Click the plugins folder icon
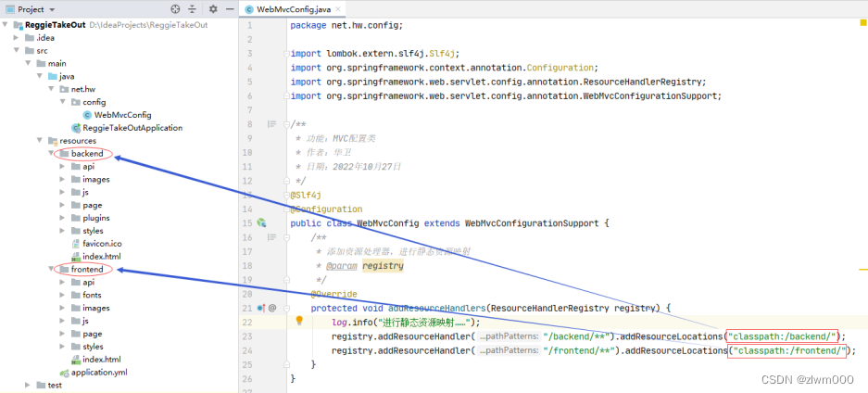This screenshot has height=393, width=868. tap(76, 218)
